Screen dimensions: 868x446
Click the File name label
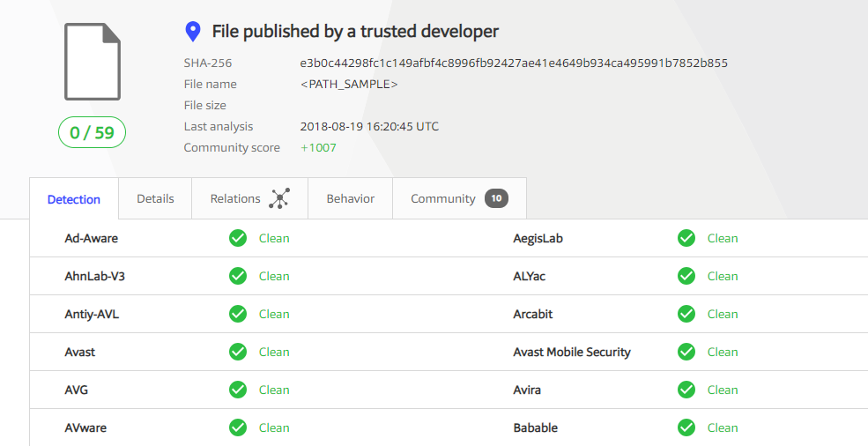pos(211,85)
